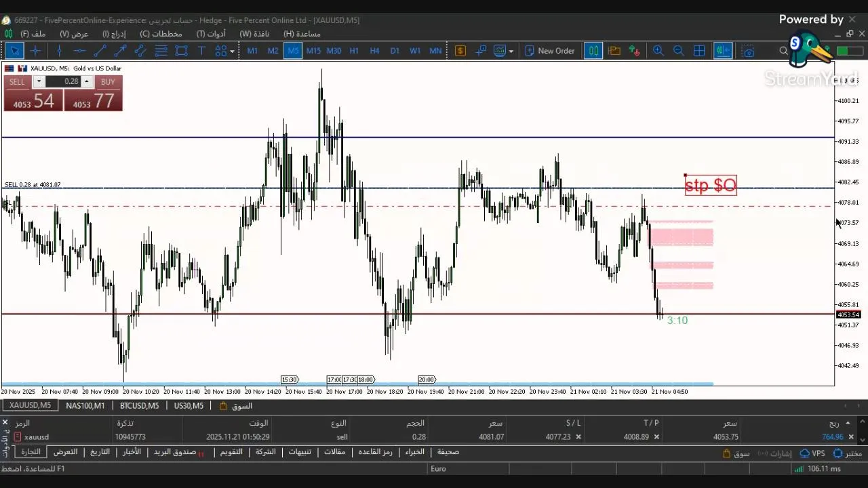The image size is (868, 488).
Task: Open the ملف (File) menu
Action: [x=33, y=34]
